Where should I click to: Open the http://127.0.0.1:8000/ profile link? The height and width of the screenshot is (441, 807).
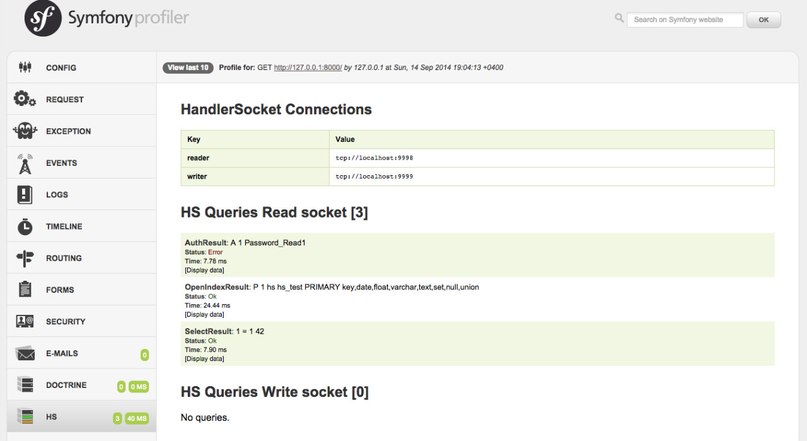[308, 67]
